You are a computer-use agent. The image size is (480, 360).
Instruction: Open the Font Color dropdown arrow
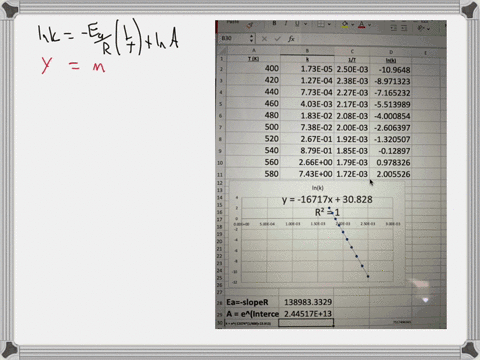(x=369, y=25)
